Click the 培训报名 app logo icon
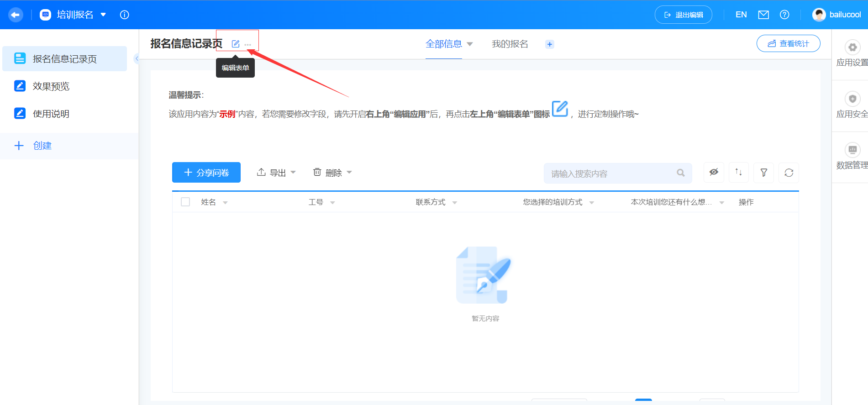Image resolution: width=868 pixels, height=405 pixels. 46,15
